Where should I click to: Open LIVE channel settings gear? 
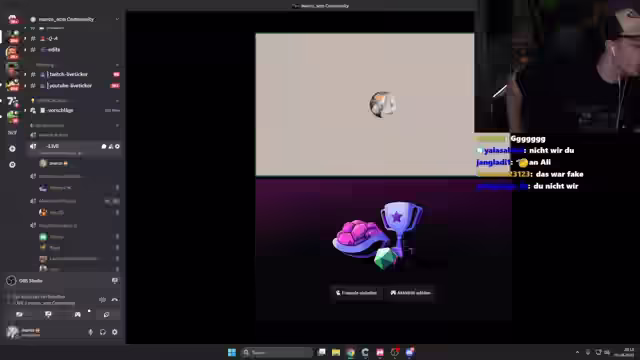tap(117, 146)
